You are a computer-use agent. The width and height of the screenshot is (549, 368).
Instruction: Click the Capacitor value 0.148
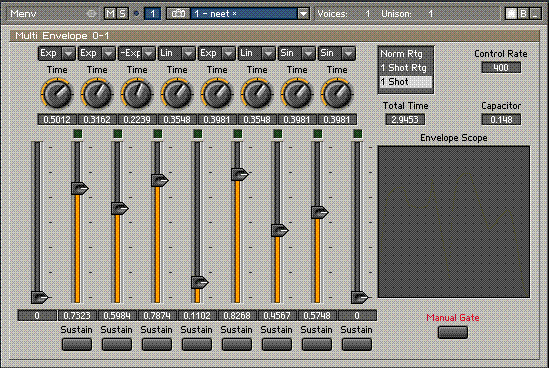pyautogui.click(x=501, y=119)
